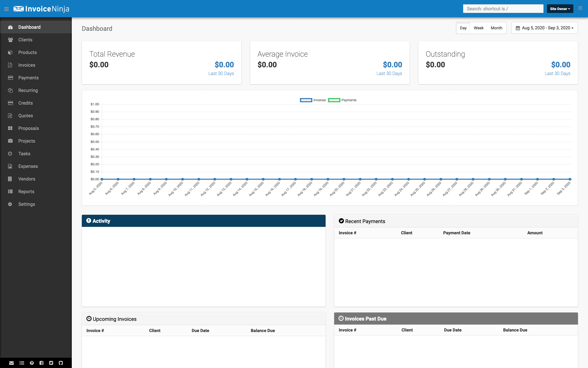Go to Reports in the sidebar

[x=26, y=191]
